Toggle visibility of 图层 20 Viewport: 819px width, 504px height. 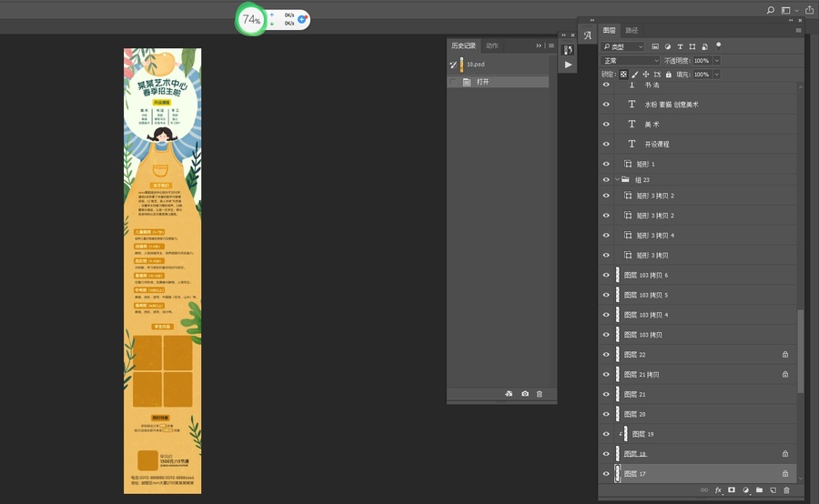point(606,414)
